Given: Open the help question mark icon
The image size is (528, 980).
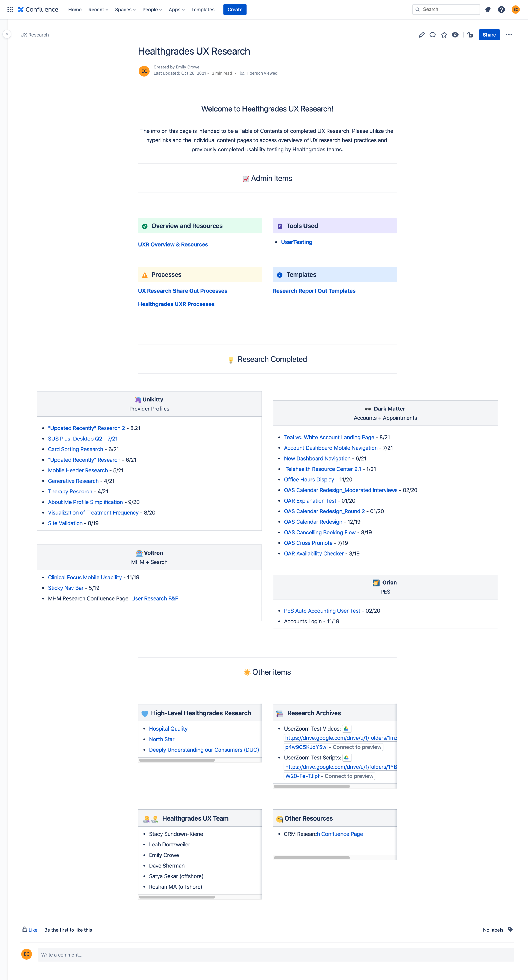Looking at the screenshot, I should 501,10.
